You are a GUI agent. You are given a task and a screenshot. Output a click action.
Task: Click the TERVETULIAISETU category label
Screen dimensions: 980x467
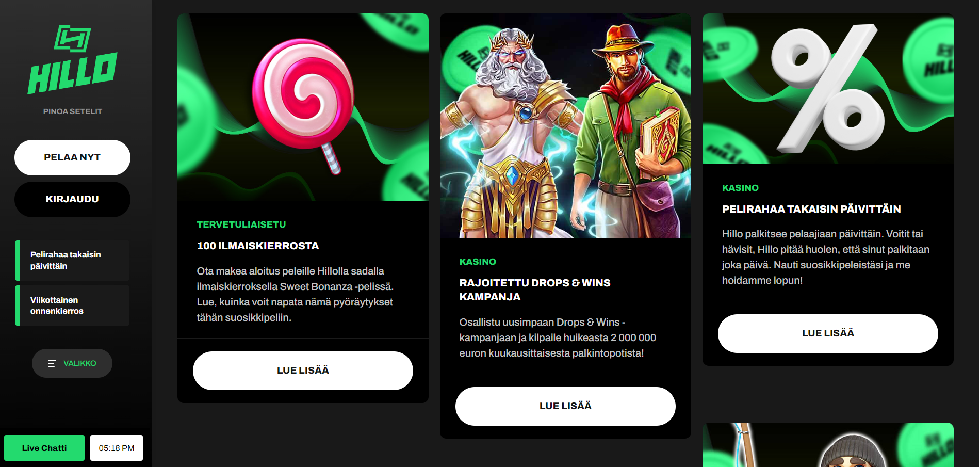click(241, 224)
